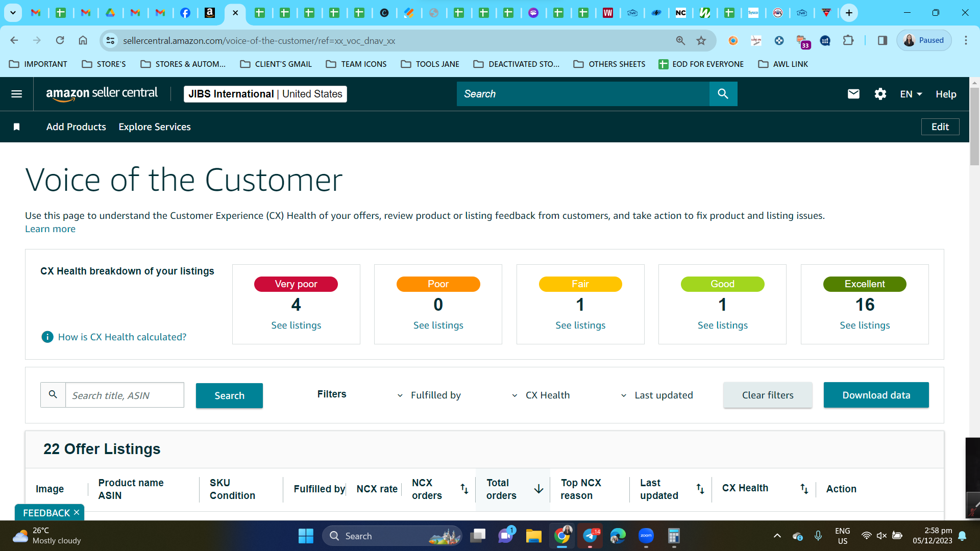Open the Calculator from the taskbar
Image resolution: width=980 pixels, height=551 pixels.
point(674,536)
